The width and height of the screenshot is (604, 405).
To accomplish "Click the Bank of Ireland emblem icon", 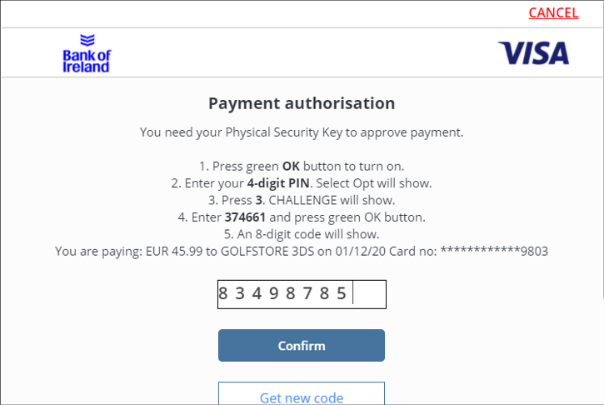I will click(x=86, y=42).
